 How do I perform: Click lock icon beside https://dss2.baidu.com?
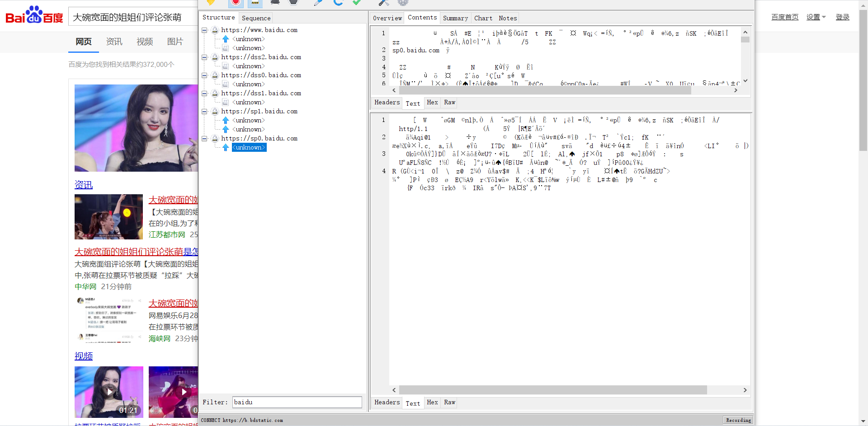(x=215, y=57)
